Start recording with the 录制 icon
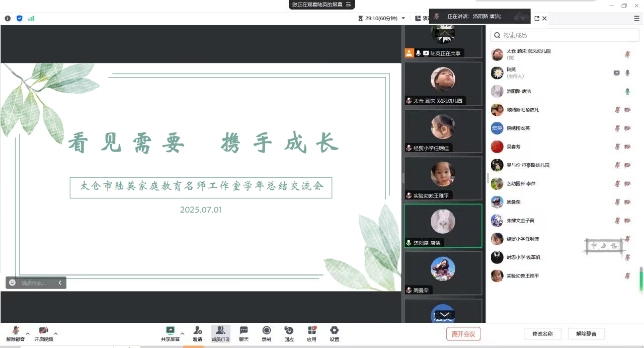The image size is (644, 348). 266,331
